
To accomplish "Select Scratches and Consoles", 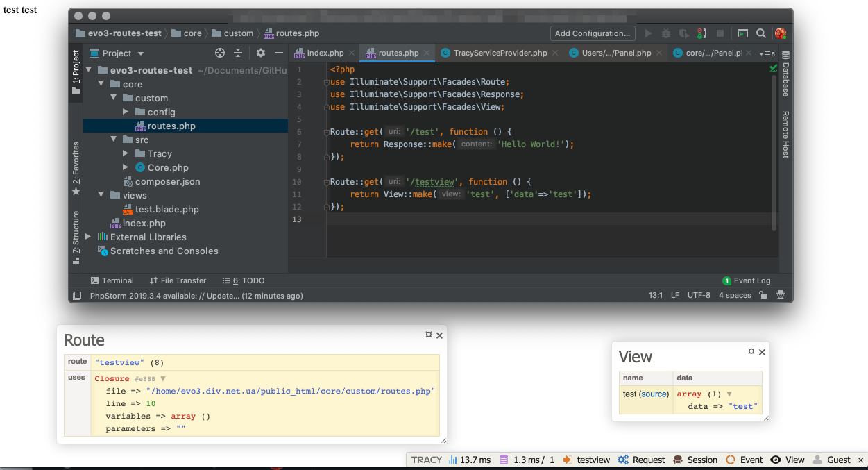I will [185, 251].
